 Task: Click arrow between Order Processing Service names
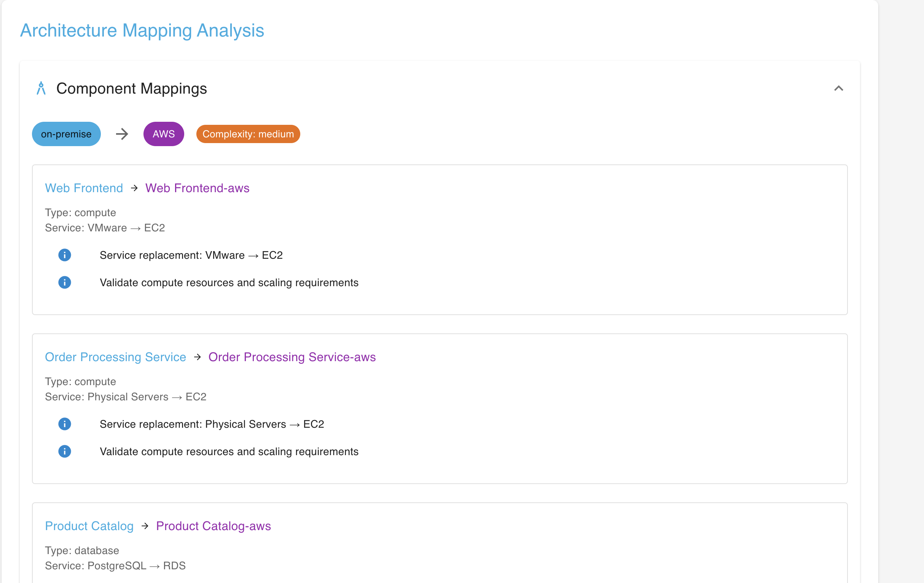point(197,357)
